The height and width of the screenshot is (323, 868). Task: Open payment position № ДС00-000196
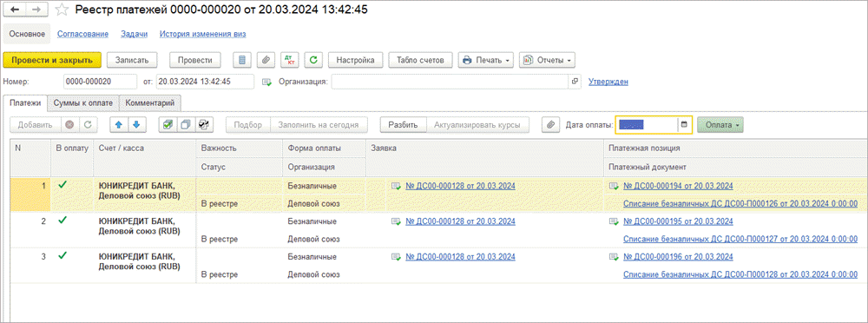pyautogui.click(x=678, y=257)
